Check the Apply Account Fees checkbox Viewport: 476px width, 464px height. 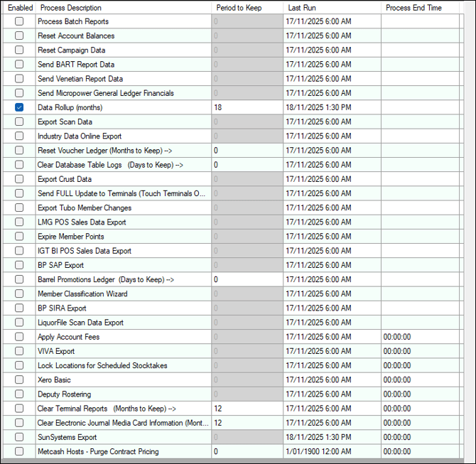coord(19,337)
